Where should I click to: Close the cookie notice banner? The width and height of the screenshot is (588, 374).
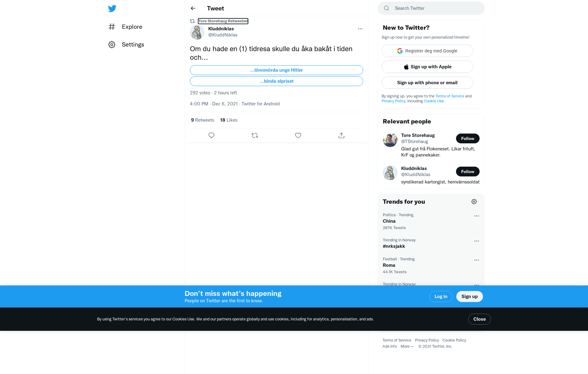(479, 319)
